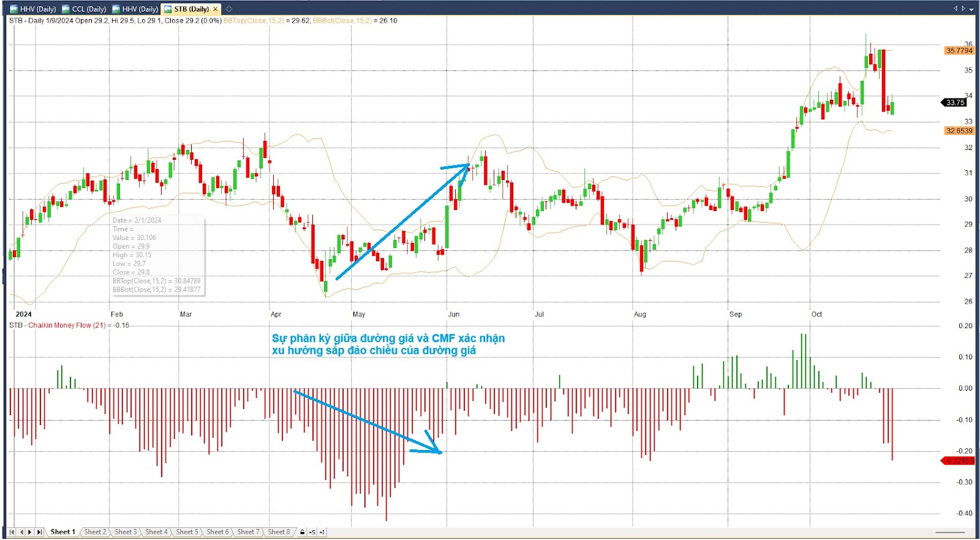
Task: Switch to Sheet 6
Action: (217, 532)
